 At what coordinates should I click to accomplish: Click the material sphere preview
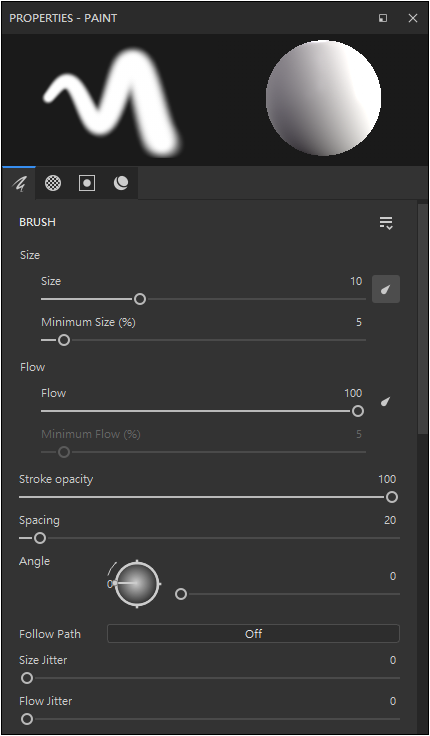coord(323,98)
